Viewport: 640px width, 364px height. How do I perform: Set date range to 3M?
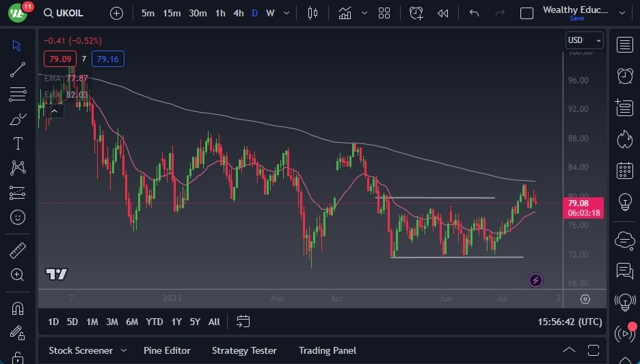[112, 322]
